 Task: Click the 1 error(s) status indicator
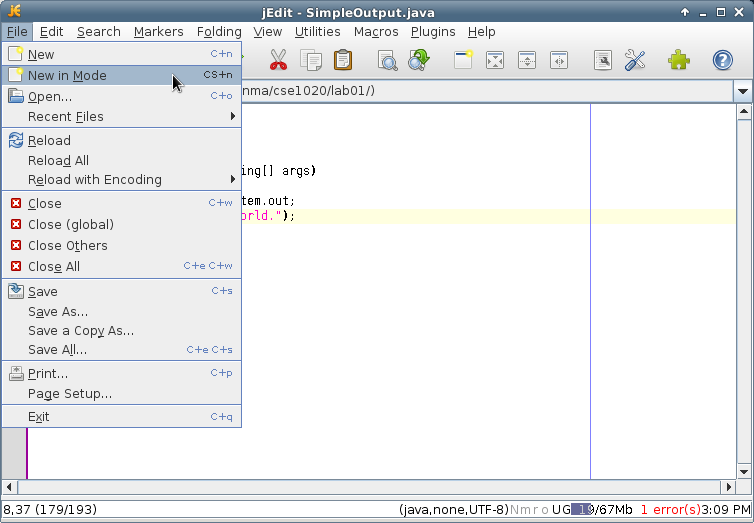coord(671,510)
